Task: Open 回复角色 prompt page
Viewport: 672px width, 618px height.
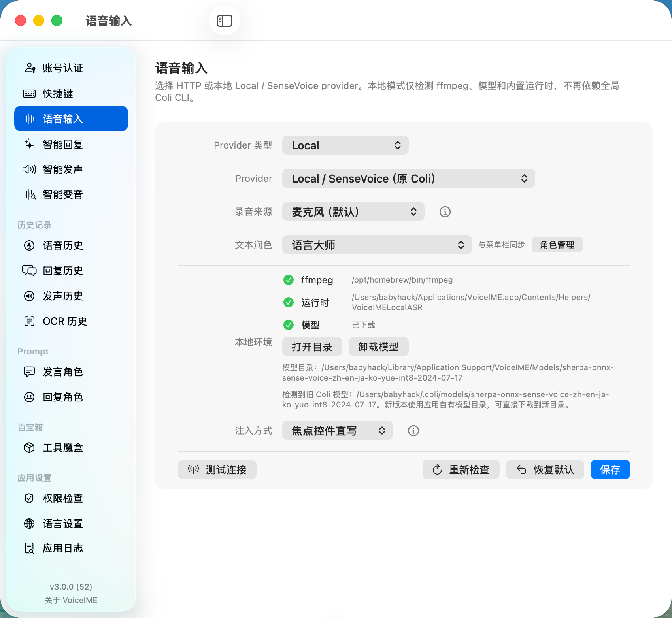Action: [x=71, y=397]
